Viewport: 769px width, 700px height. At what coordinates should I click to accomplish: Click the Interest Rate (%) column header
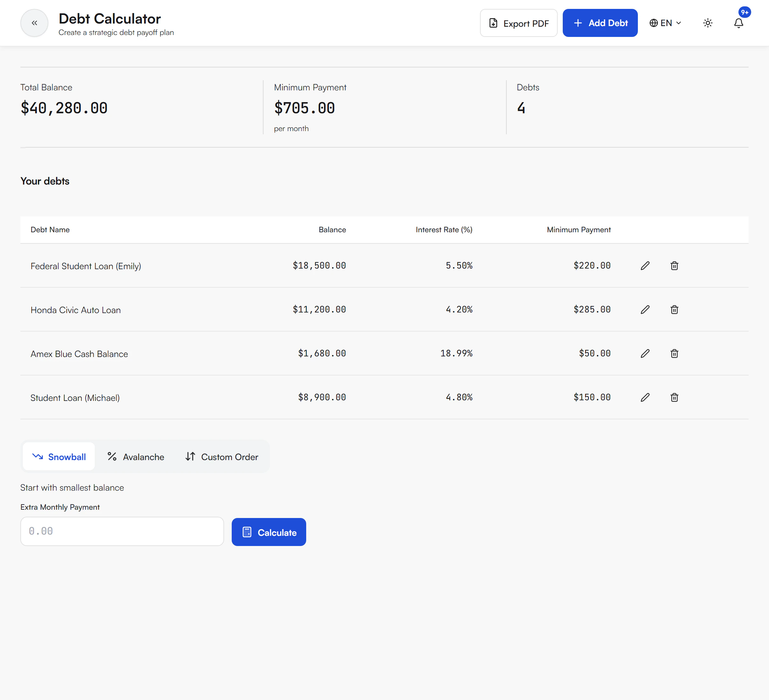444,229
